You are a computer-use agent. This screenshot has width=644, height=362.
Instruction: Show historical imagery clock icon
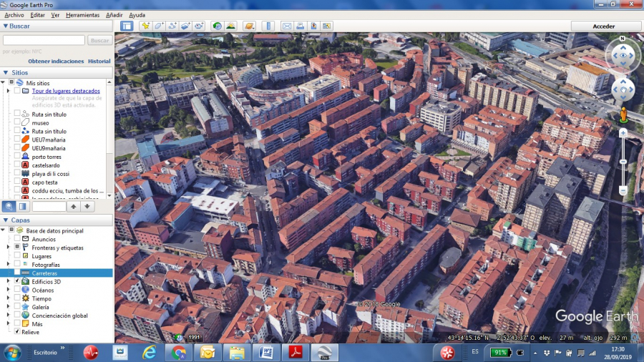click(x=217, y=26)
